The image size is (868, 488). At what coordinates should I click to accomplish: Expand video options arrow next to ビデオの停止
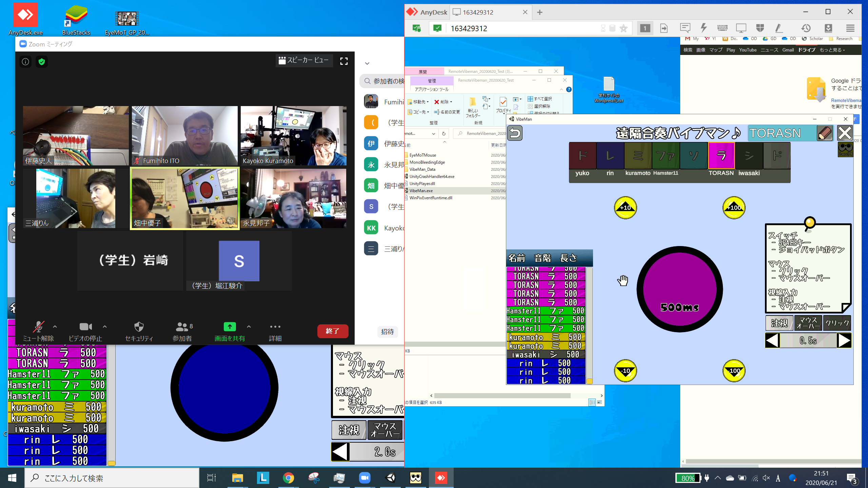pyautogui.click(x=105, y=327)
